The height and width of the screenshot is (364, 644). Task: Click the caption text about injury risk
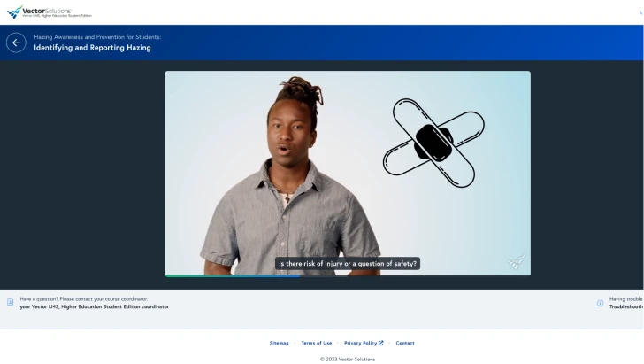(x=347, y=263)
